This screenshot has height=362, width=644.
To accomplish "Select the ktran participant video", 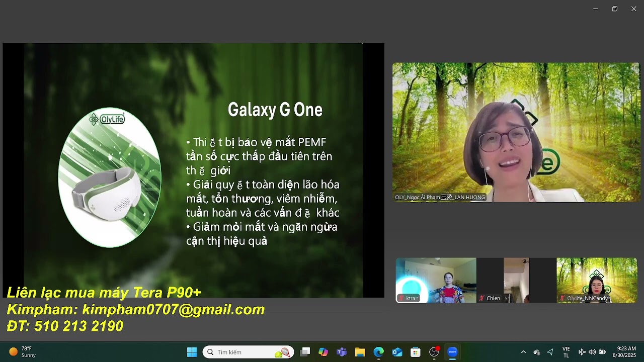I will pos(436,281).
